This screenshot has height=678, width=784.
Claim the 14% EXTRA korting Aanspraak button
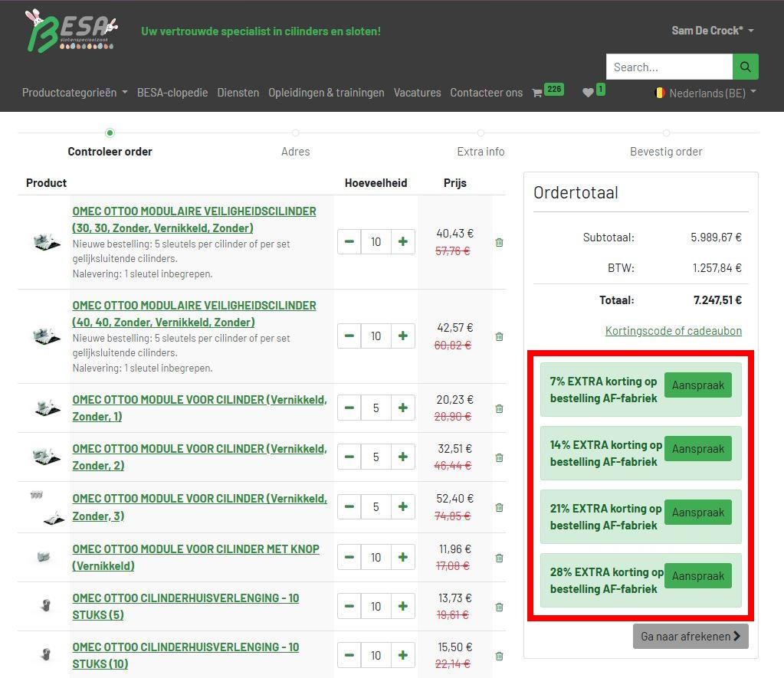coord(697,449)
